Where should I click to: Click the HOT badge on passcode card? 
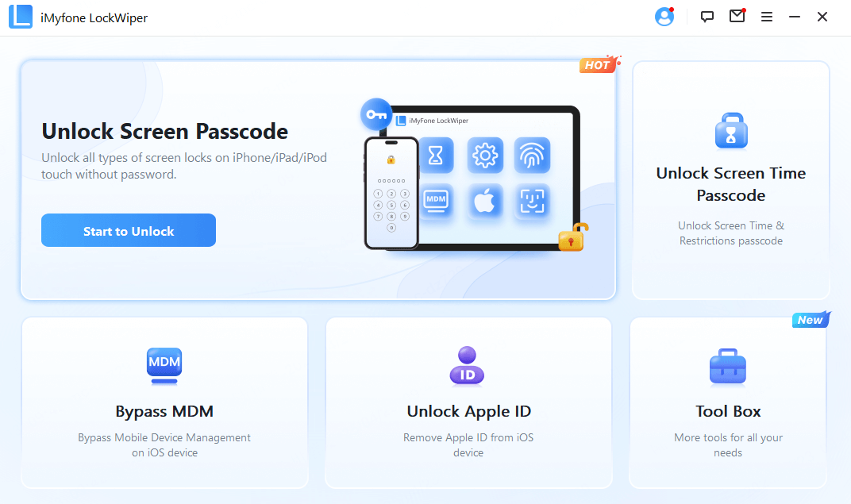click(x=599, y=64)
